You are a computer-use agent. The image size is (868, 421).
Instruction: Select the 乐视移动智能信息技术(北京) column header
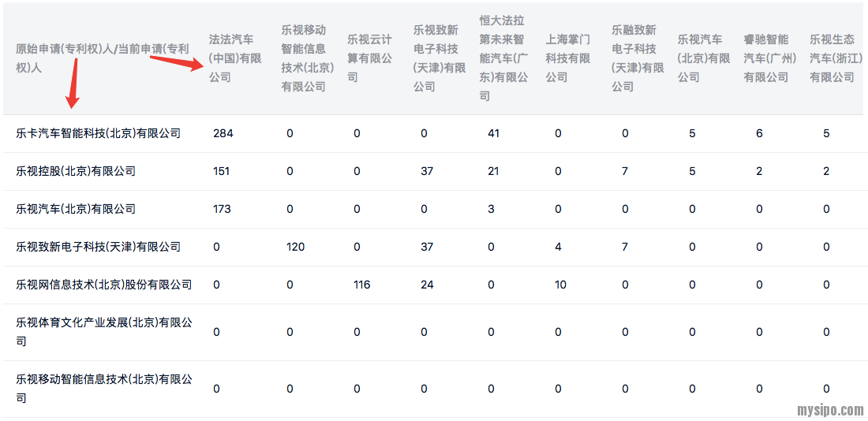[307, 58]
